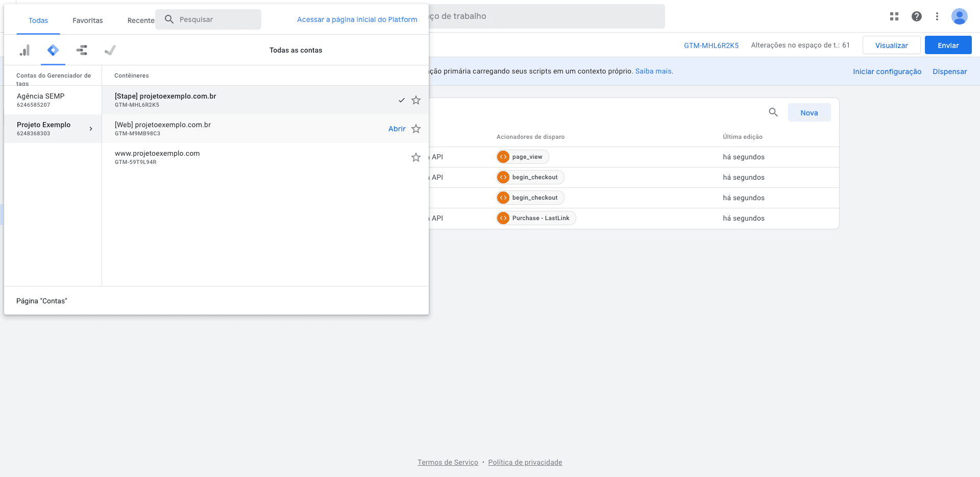The width and height of the screenshot is (980, 477).
Task: Click the Enviar submit button
Action: [948, 45]
